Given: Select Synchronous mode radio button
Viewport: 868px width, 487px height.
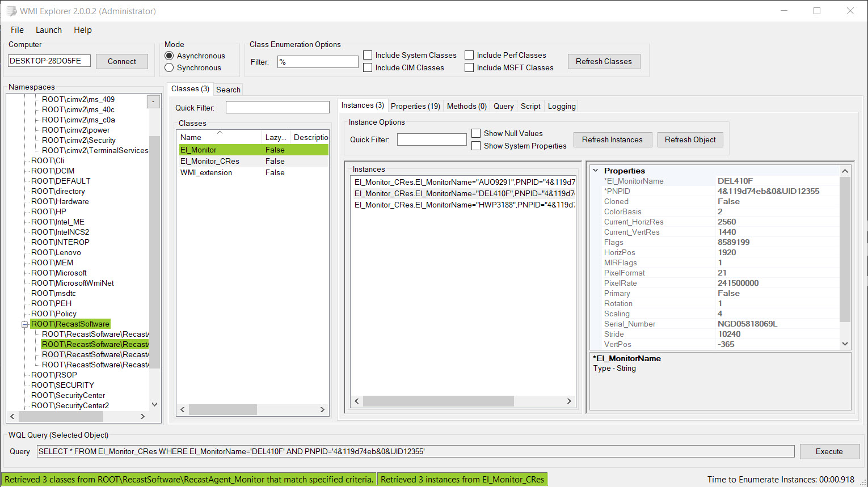Looking at the screenshot, I should (169, 67).
